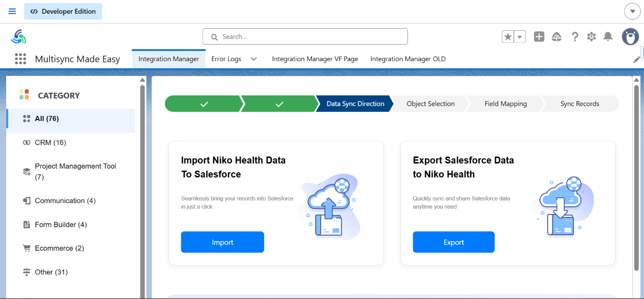The width and height of the screenshot is (644, 299).
Task: Click the second completed green step
Action: [279, 104]
